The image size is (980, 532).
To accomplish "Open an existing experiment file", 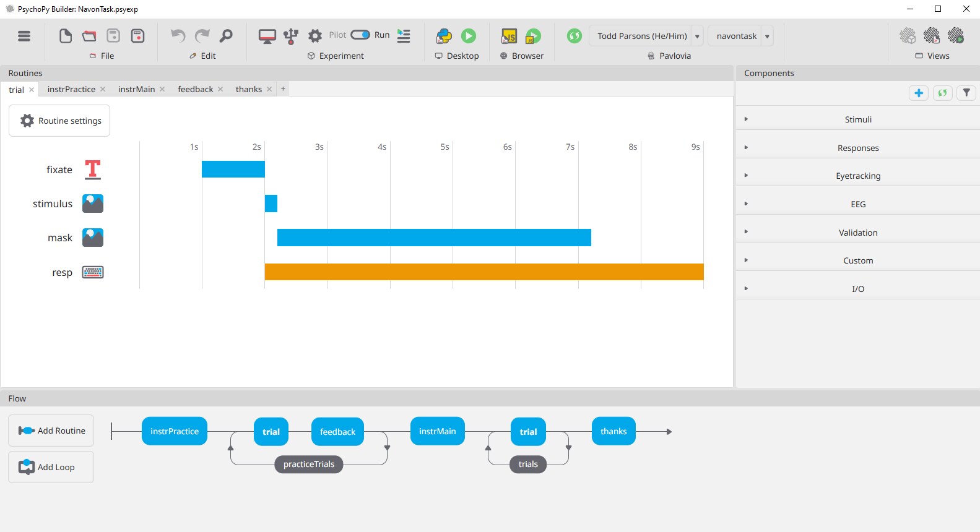I will click(89, 36).
